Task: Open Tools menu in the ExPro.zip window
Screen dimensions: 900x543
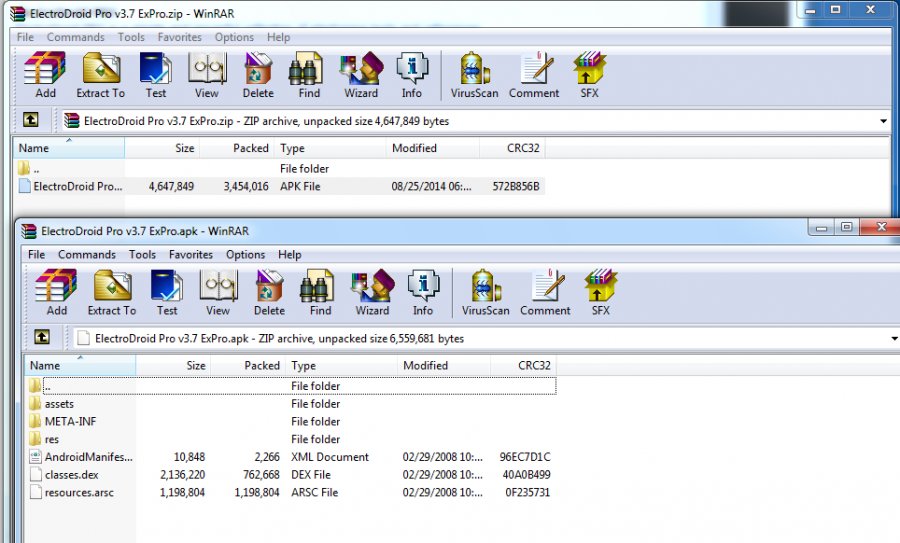Action: point(131,37)
